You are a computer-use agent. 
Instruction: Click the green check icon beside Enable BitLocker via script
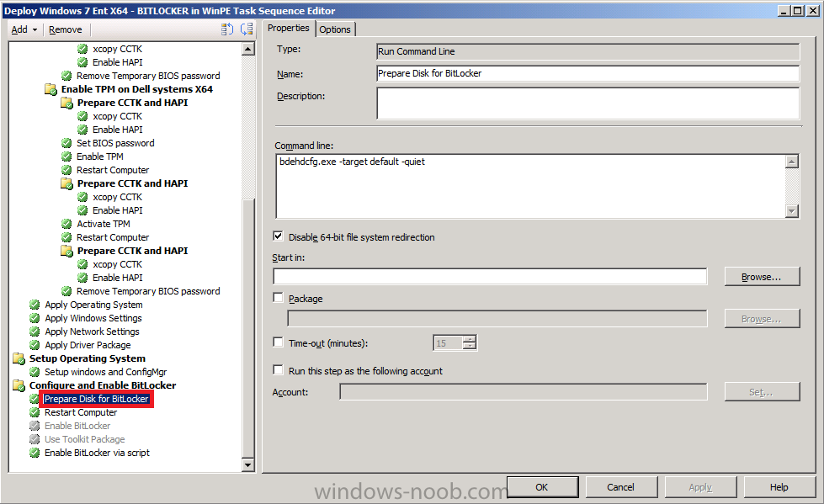35,453
